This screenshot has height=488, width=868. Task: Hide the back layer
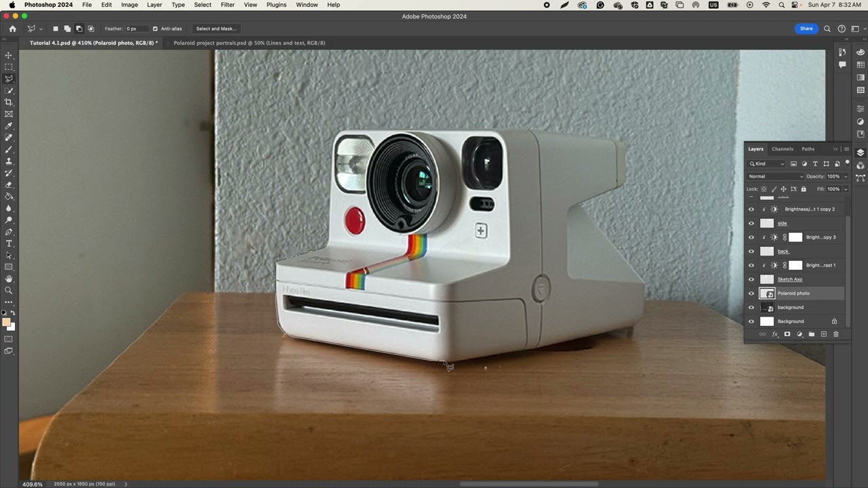751,251
